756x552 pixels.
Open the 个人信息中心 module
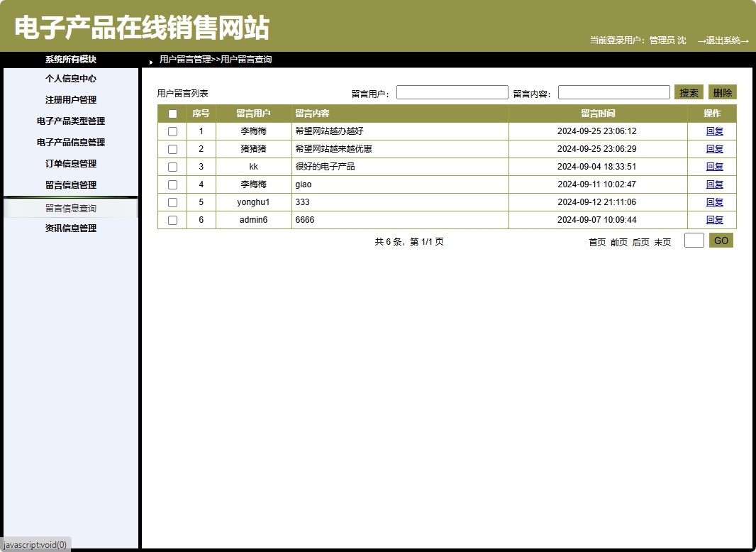click(x=70, y=78)
